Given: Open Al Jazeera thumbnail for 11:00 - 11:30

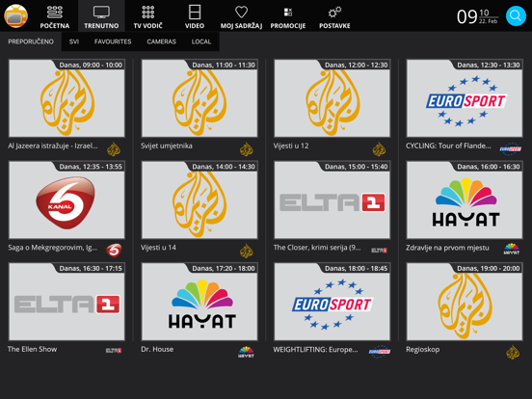Looking at the screenshot, I should pos(199,98).
